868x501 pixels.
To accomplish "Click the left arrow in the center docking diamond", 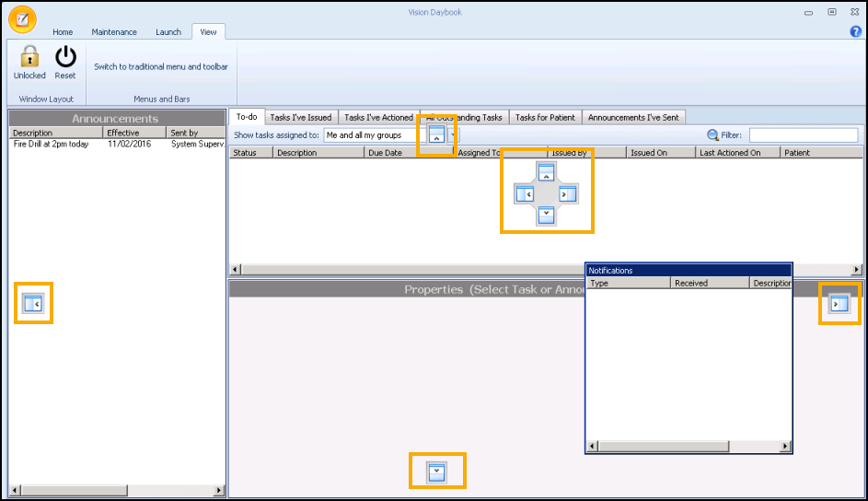I will tap(525, 193).
